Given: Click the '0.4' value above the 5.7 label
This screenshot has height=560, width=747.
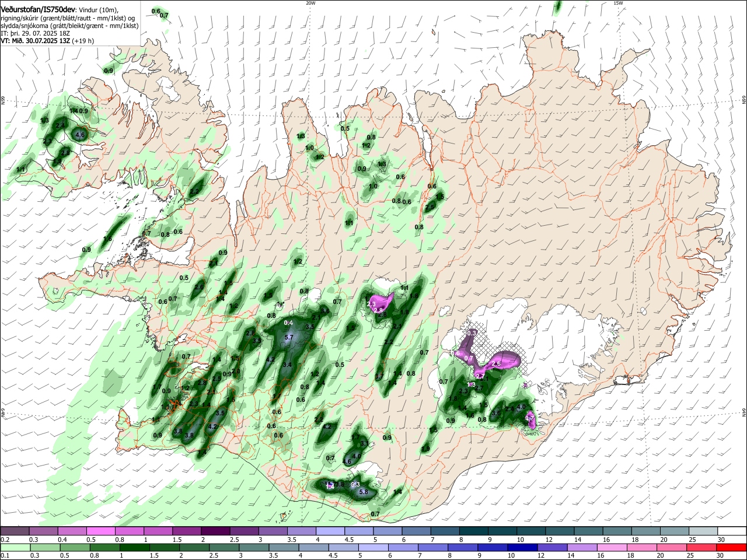Looking at the screenshot, I should (x=288, y=323).
